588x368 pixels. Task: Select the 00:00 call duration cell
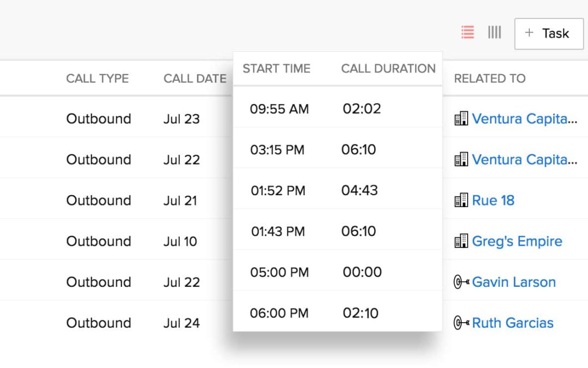point(362,272)
